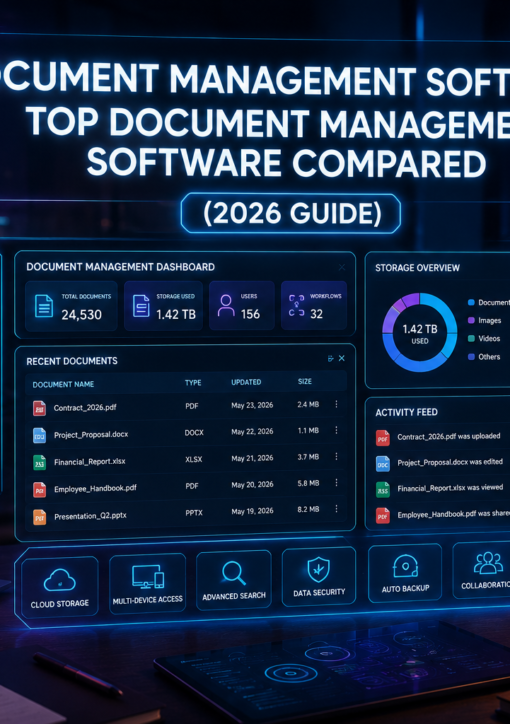The height and width of the screenshot is (724, 510).
Task: Open the options menu for Financial_Report.xlsx
Action: point(336,457)
